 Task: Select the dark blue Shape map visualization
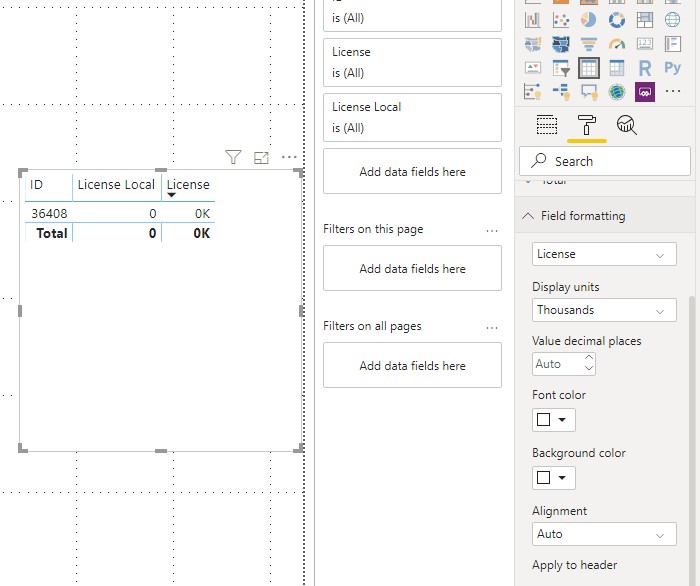tap(561, 44)
